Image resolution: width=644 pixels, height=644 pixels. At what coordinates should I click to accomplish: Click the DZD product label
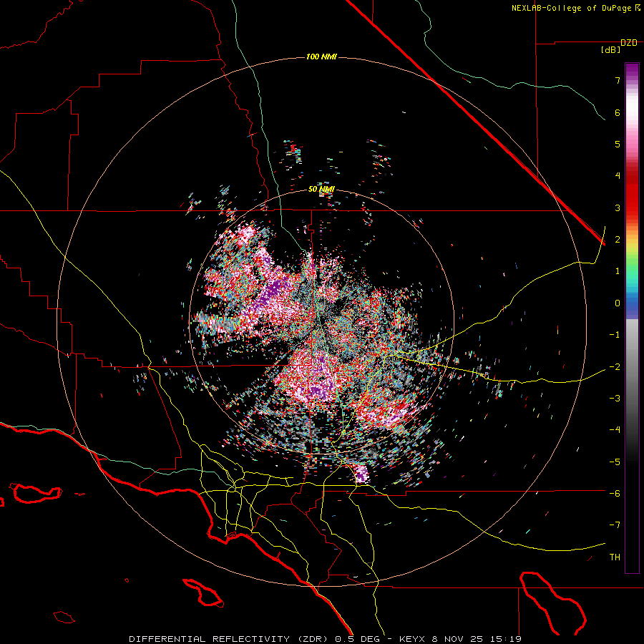coord(629,43)
